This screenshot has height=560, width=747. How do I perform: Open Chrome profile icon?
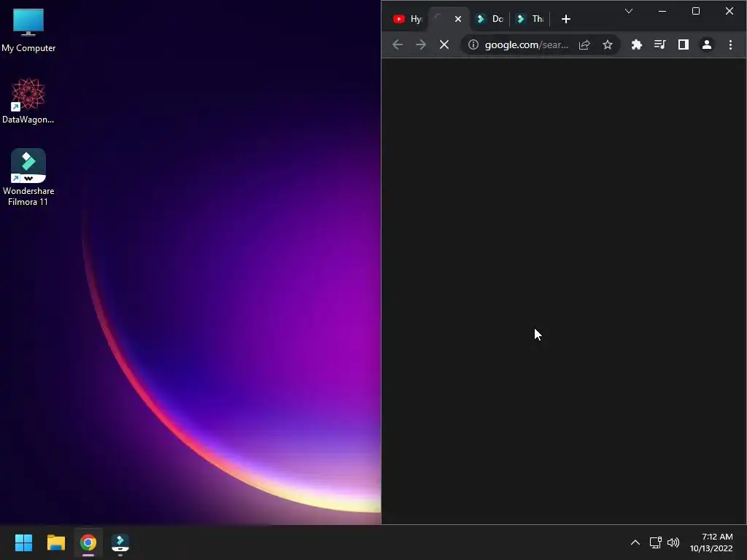pyautogui.click(x=706, y=44)
